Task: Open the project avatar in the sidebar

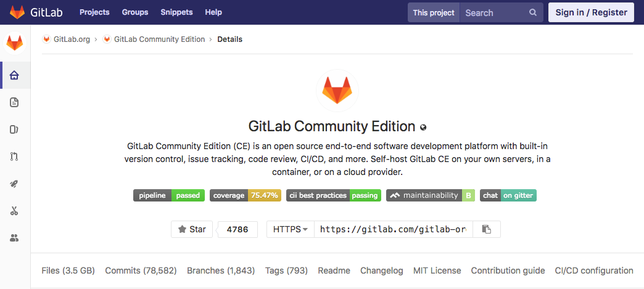Action: point(15,43)
